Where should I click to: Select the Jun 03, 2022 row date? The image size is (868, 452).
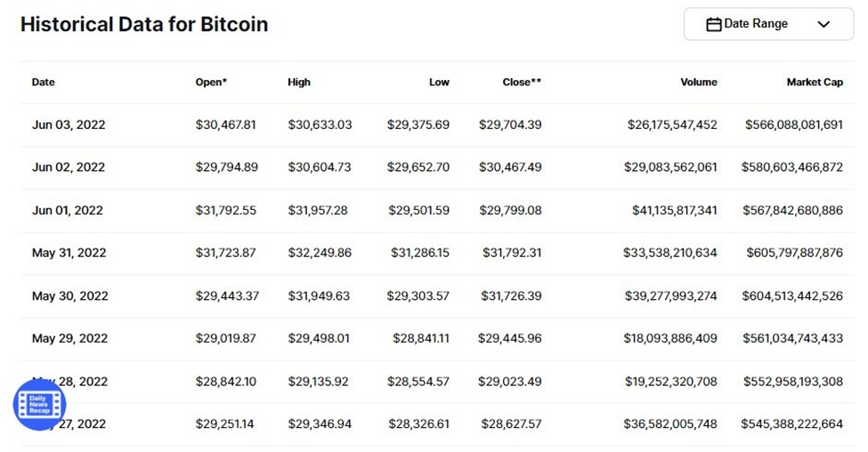69,125
